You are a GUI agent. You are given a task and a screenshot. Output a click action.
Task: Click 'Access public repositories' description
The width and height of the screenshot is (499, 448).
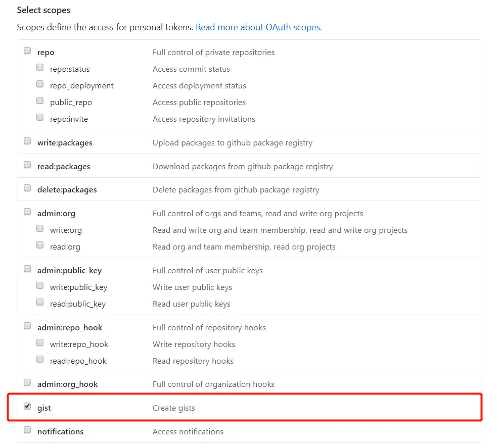click(199, 103)
